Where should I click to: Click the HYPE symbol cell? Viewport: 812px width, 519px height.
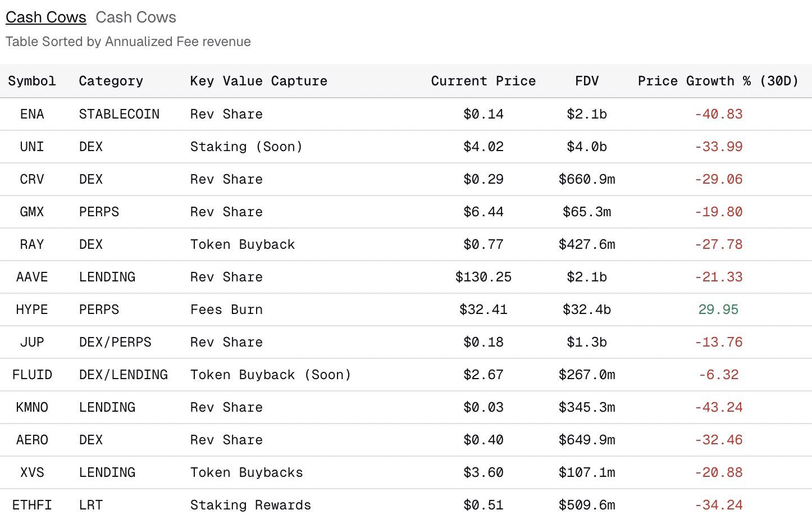(32, 309)
